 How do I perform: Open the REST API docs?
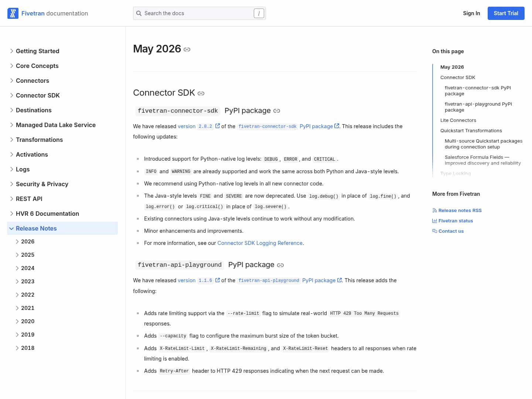[29, 199]
